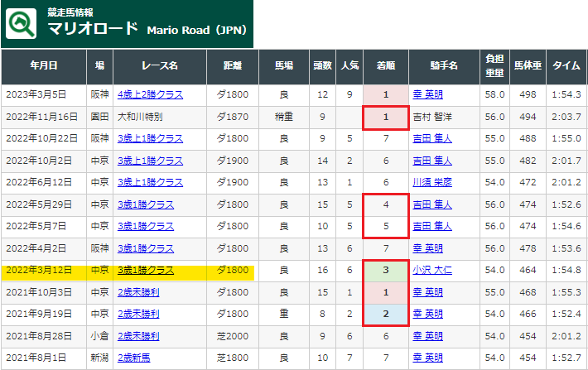
Task: Open jockey 吉田 隼人 in 2022年10月22日 row
Action: (x=432, y=139)
